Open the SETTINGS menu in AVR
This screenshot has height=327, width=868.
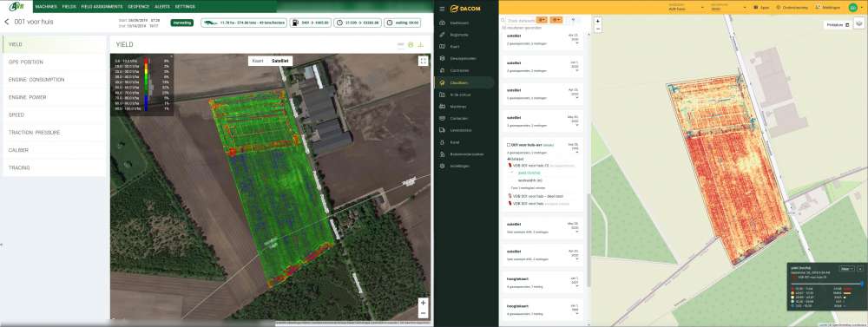[185, 7]
